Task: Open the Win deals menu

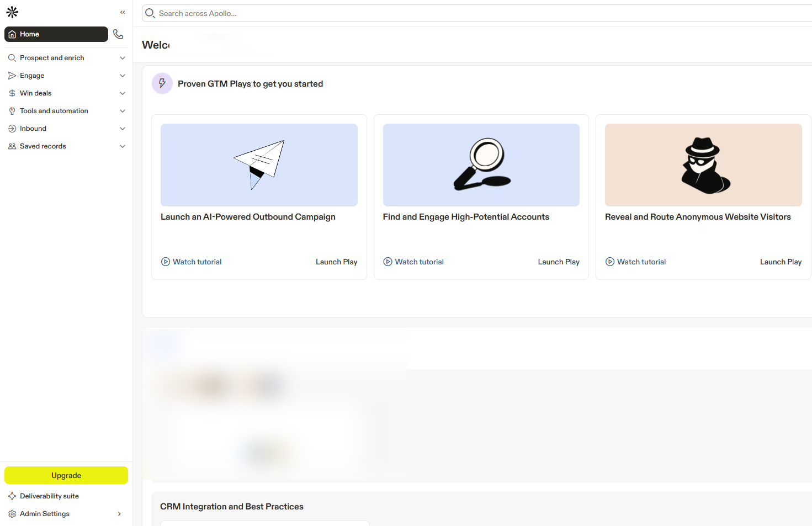Action: coord(66,93)
